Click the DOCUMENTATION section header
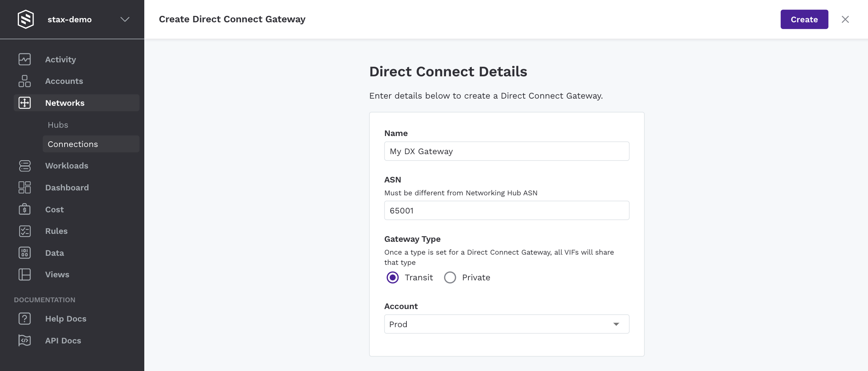 [x=45, y=300]
